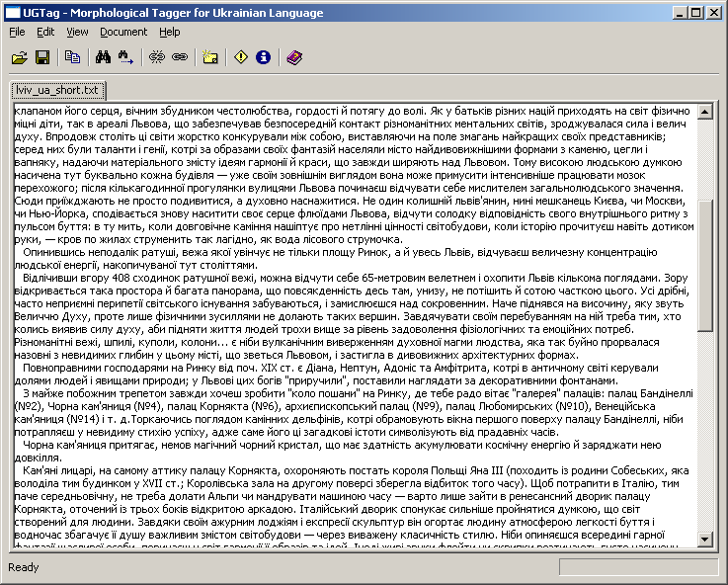The width and height of the screenshot is (728, 585).
Task: Click the vertical scrollbar thumb
Action: click(x=704, y=266)
